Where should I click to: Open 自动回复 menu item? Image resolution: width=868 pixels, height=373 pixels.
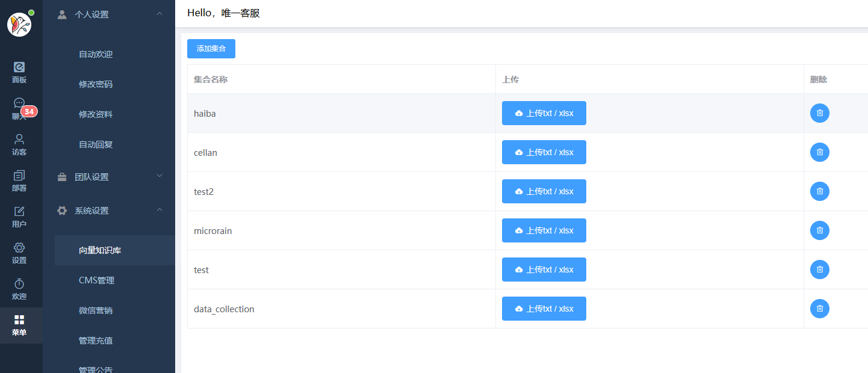click(96, 144)
